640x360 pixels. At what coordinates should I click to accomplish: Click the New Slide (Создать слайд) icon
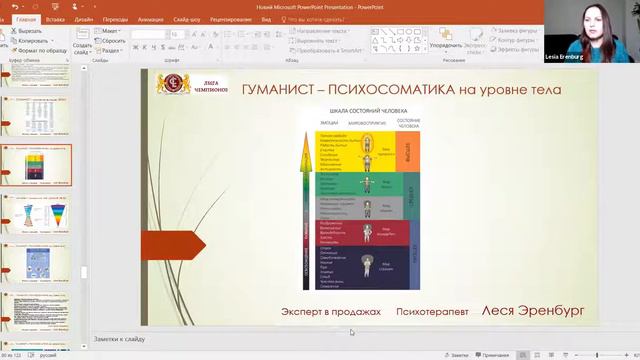click(x=82, y=35)
